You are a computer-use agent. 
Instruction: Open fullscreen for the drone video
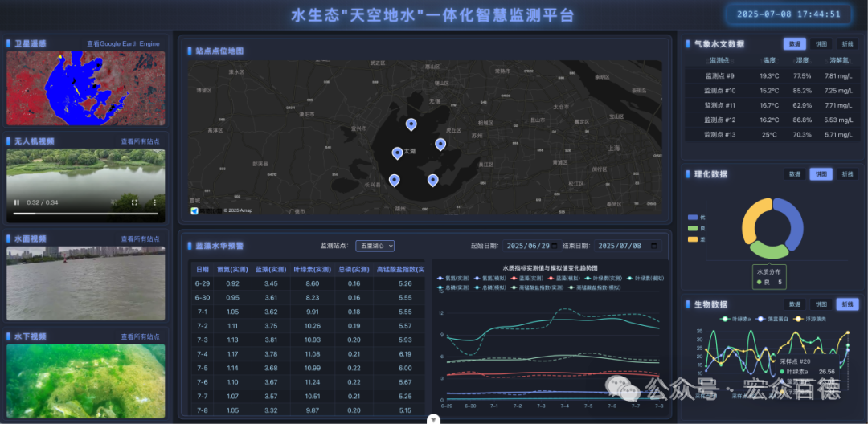(x=134, y=202)
